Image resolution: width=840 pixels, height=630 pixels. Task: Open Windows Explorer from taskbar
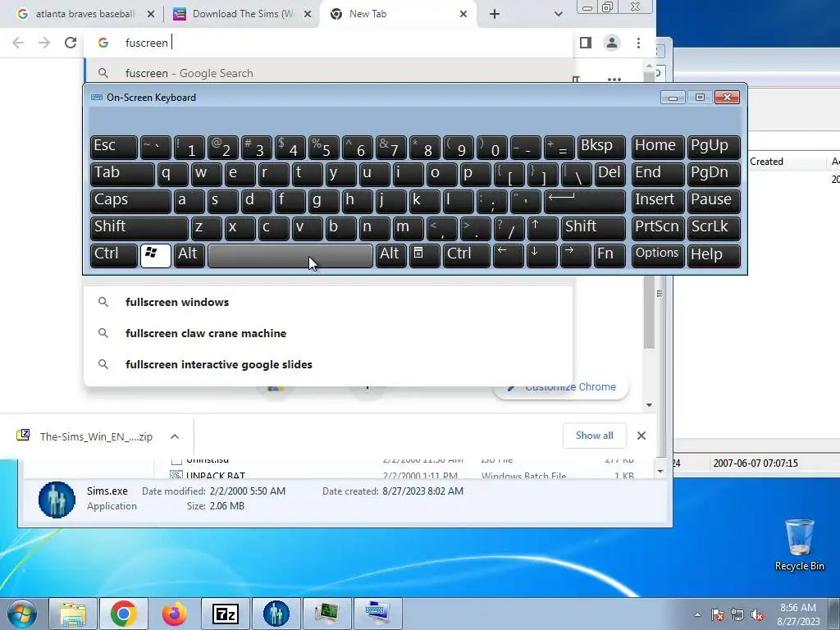73,614
